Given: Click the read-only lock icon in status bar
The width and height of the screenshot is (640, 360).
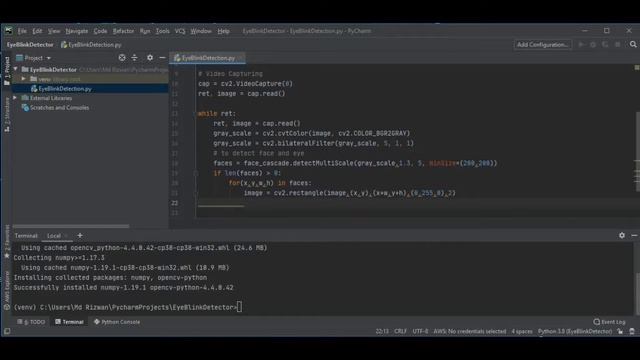Looking at the screenshot, I should (x=620, y=331).
